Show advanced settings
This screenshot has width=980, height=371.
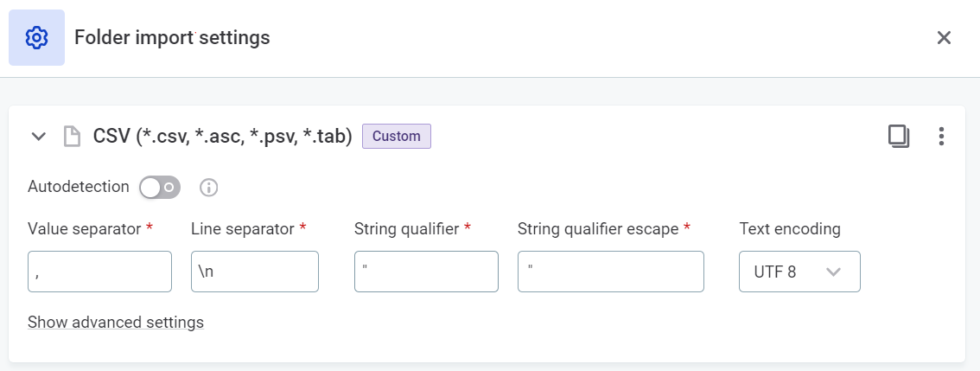(x=116, y=323)
